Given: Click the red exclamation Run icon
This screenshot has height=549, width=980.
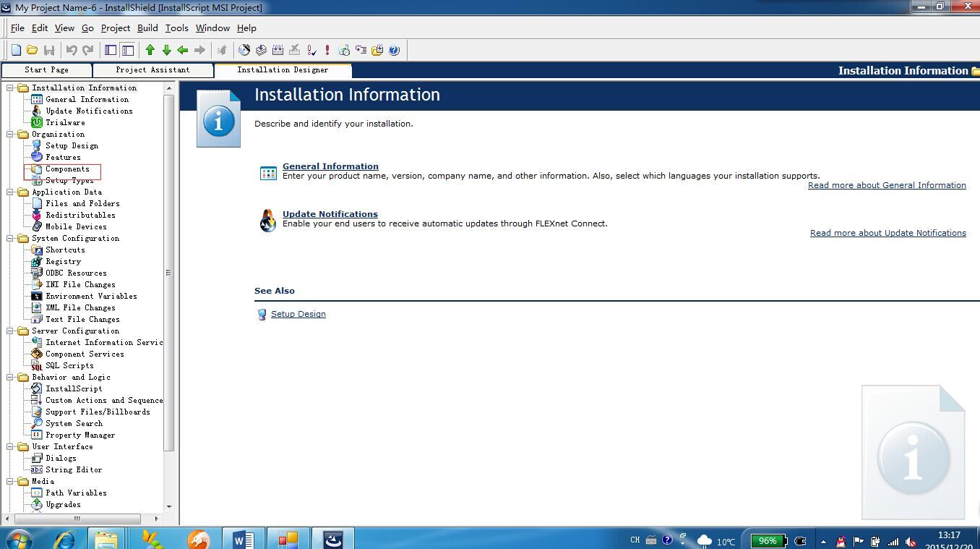Looking at the screenshot, I should [327, 50].
